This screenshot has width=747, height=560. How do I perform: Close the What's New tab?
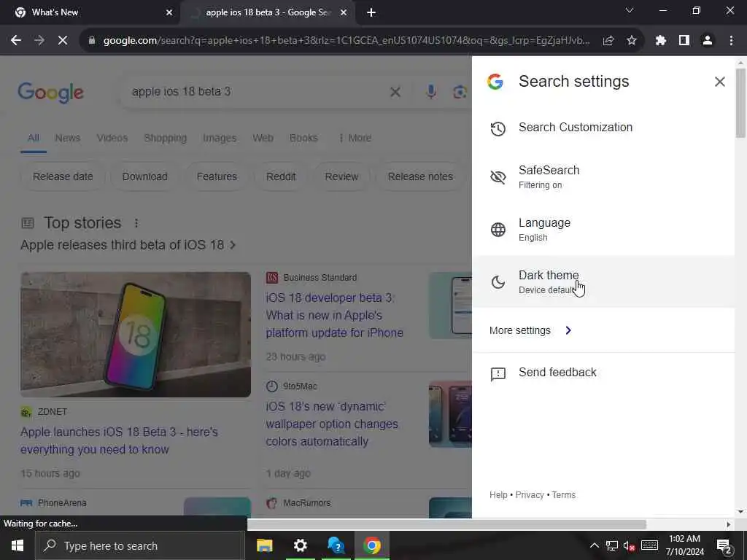tap(169, 12)
